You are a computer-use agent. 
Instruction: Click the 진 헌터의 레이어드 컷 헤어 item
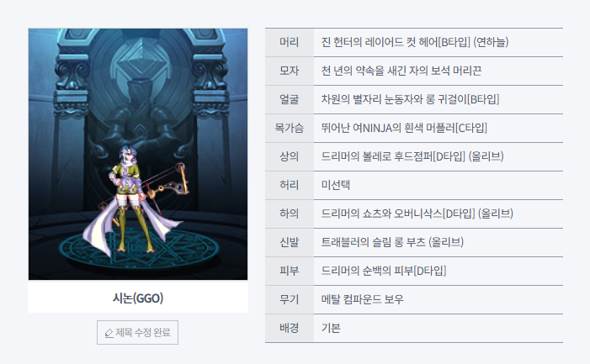[x=415, y=42]
